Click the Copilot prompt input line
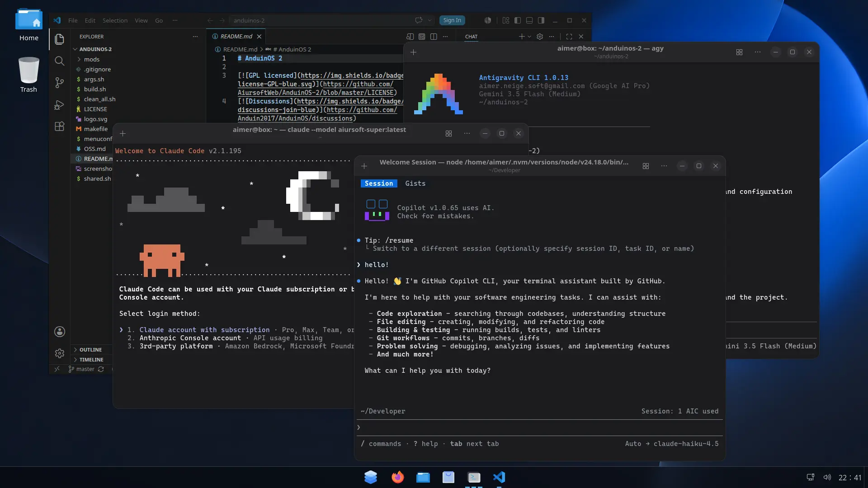The image size is (868, 488). [539, 427]
